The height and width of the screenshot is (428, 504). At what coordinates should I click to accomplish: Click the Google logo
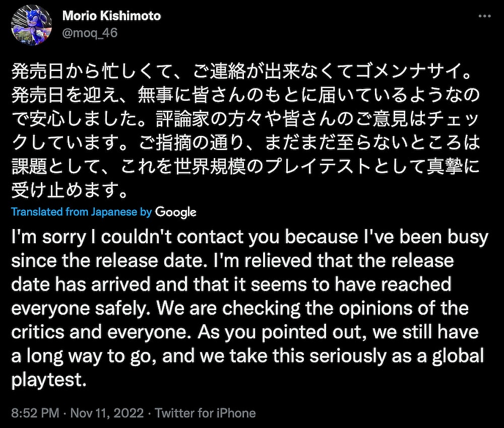click(175, 212)
